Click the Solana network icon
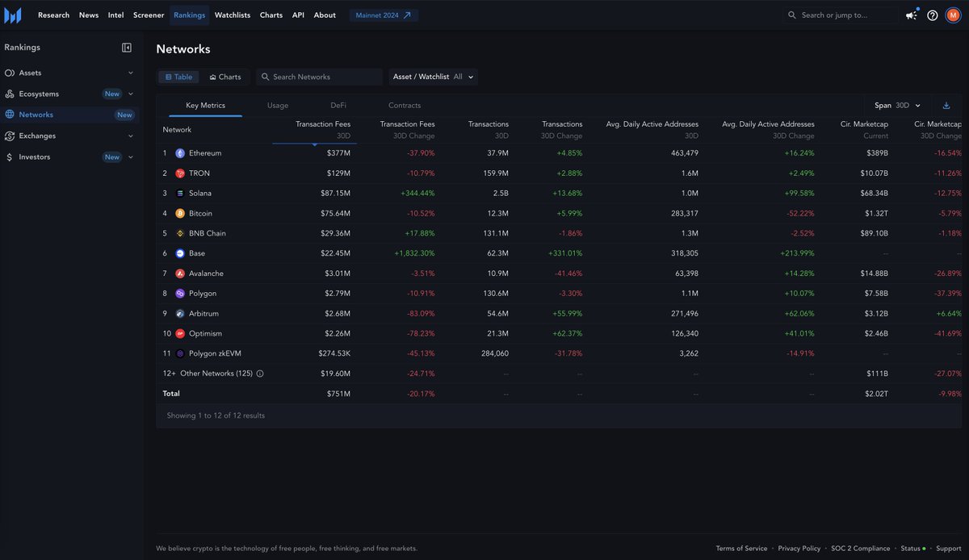The height and width of the screenshot is (560, 969). [180, 194]
